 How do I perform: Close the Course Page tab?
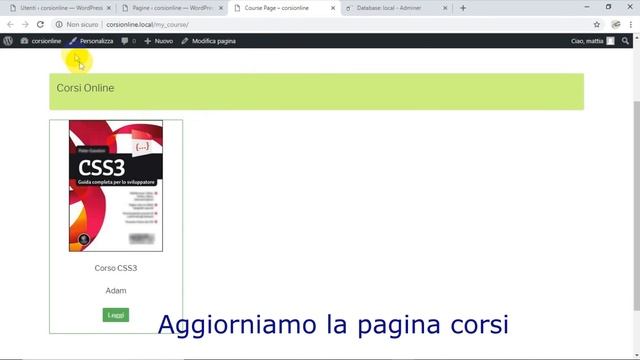pos(333,8)
